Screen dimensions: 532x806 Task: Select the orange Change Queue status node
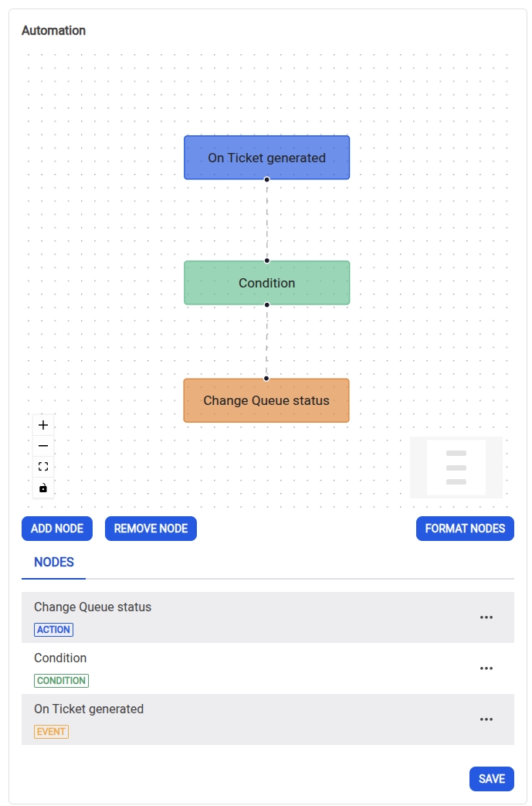266,400
